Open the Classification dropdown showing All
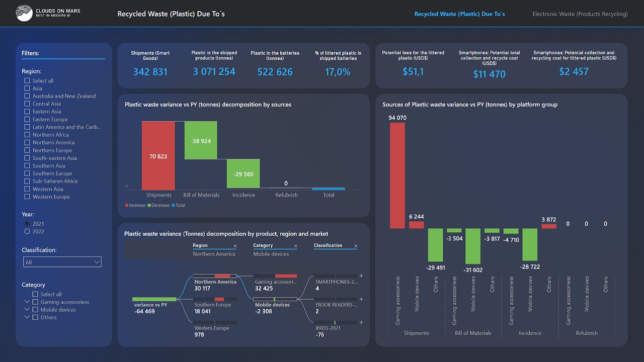Image resolution: width=644 pixels, height=362 pixels. 62,262
